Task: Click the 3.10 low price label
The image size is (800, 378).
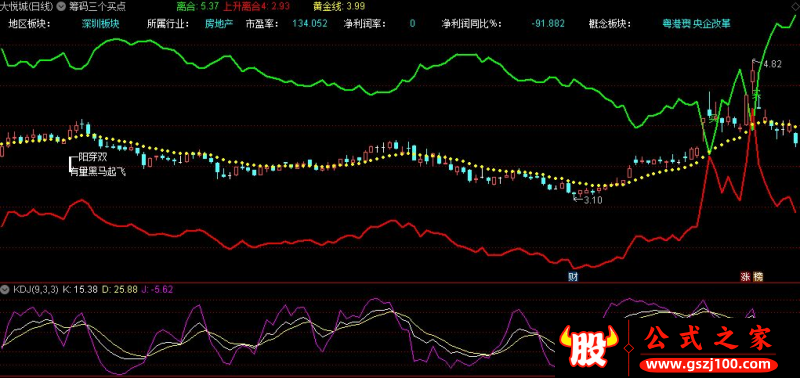Action: pos(593,200)
